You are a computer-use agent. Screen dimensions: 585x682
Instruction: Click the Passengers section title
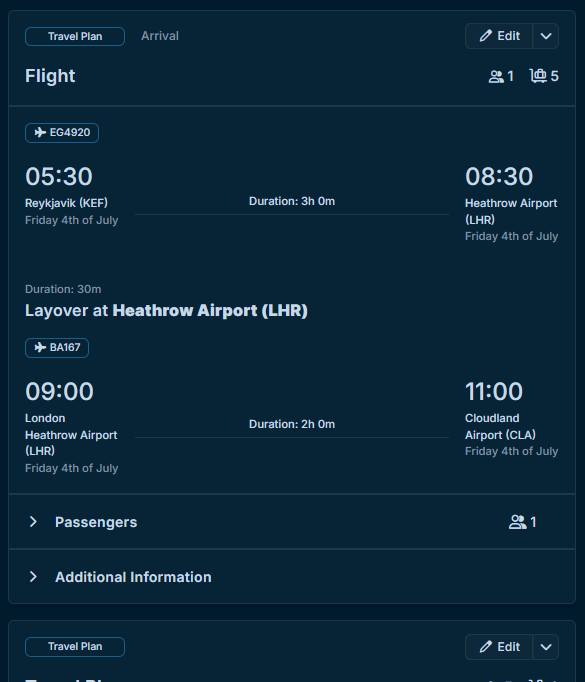pos(96,522)
